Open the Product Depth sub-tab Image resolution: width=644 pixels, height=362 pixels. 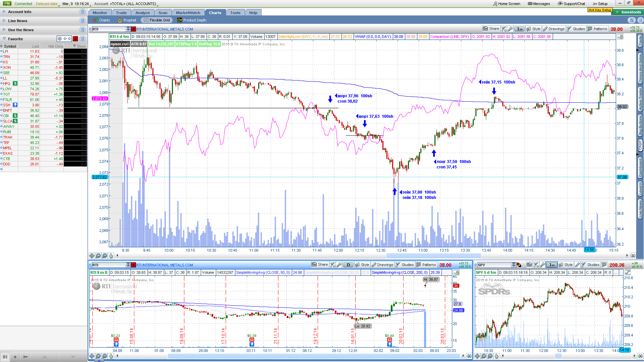point(192,20)
